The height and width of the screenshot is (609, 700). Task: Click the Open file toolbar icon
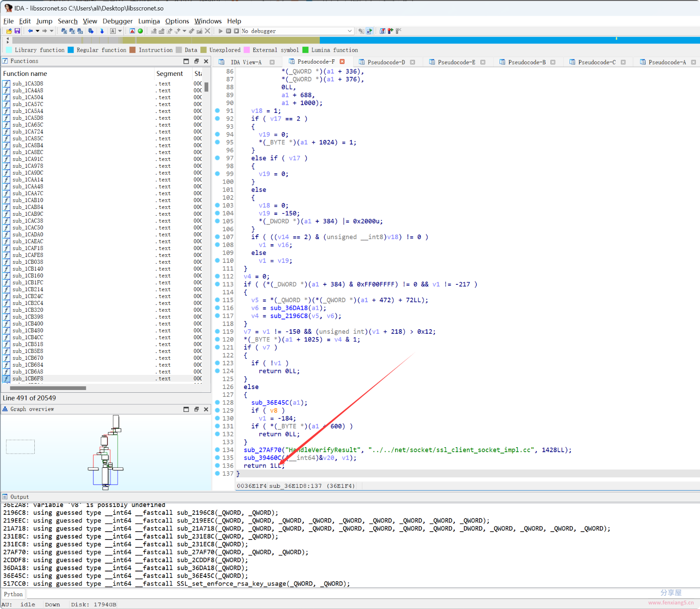tap(9, 31)
